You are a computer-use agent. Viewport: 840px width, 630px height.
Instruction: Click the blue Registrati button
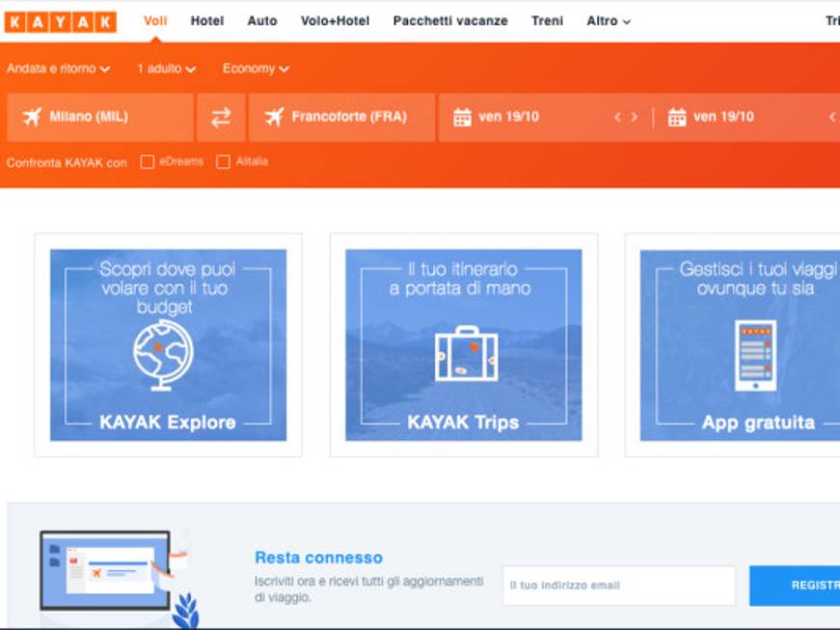coord(795,586)
